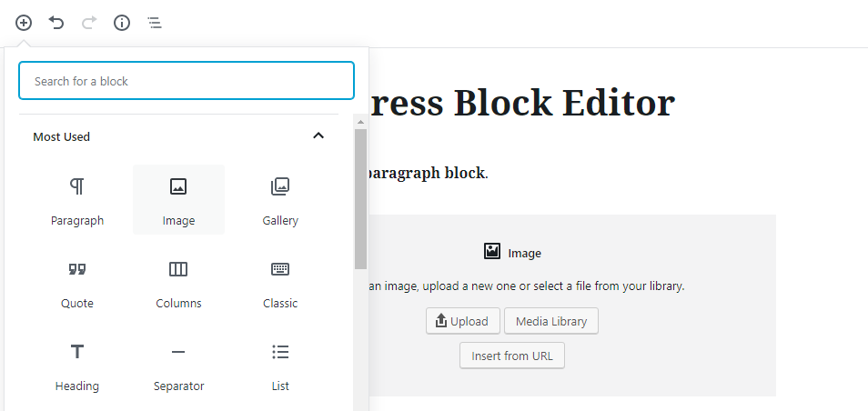Click the paragraph block text
Screen dimensions: 868x411
tap(429, 173)
